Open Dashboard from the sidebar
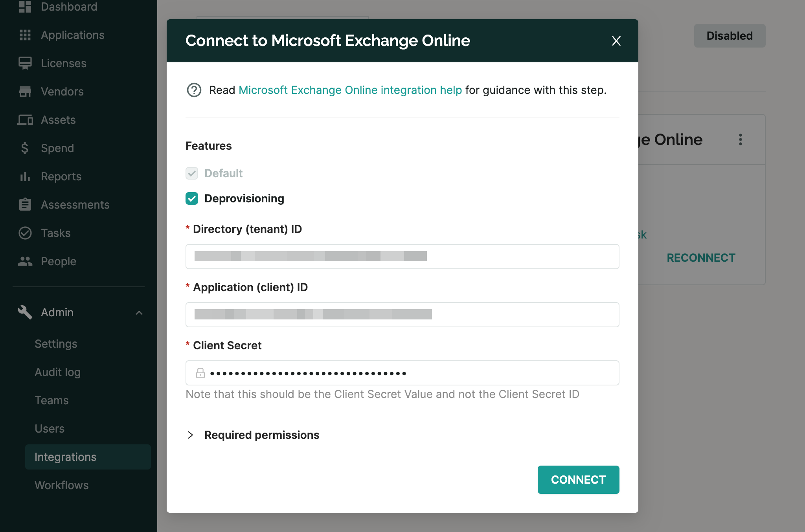Viewport: 805px width, 532px height. 69,7
